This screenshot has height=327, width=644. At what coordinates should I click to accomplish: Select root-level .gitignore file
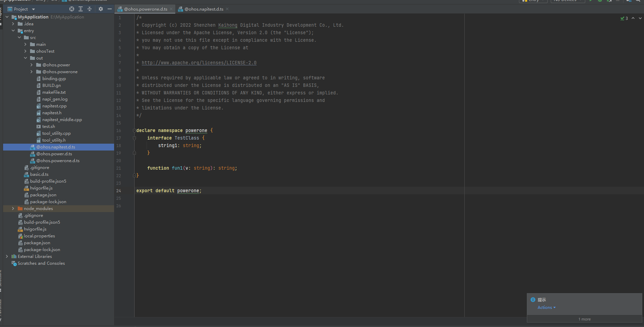pyautogui.click(x=33, y=215)
